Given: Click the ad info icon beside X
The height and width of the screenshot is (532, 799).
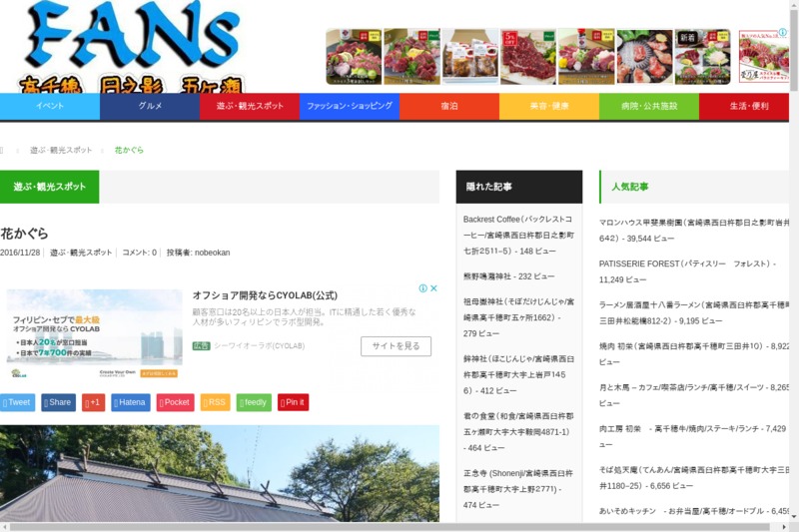Looking at the screenshot, I should (423, 288).
